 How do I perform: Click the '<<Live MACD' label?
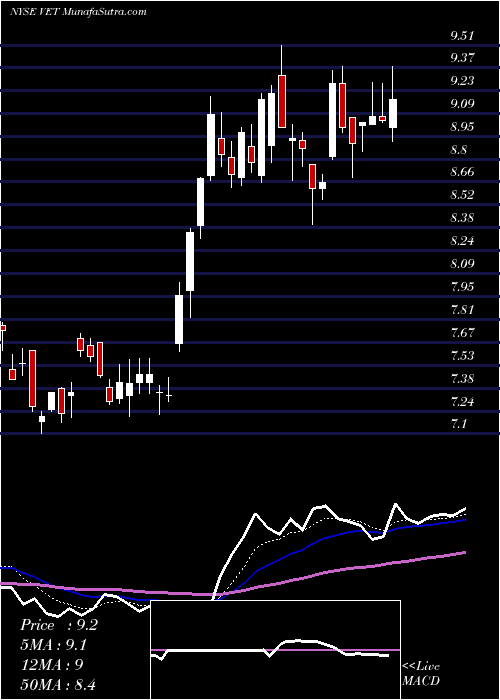pyautogui.click(x=421, y=674)
